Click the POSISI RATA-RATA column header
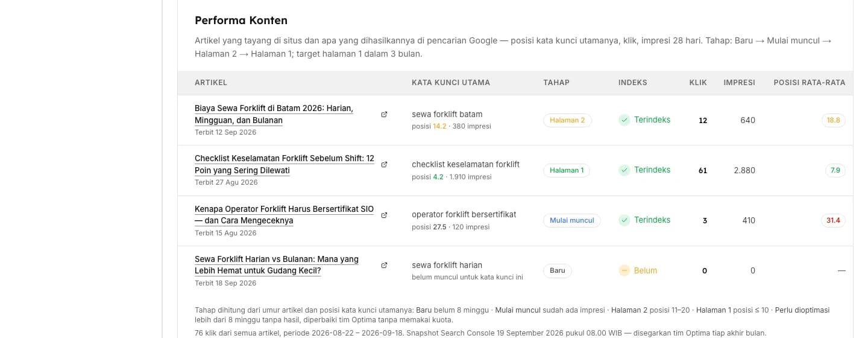Viewport: 868px width, 338px height. point(810,83)
